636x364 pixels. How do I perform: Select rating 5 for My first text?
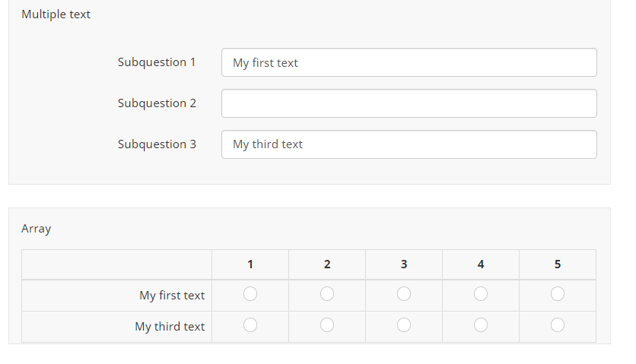(558, 293)
